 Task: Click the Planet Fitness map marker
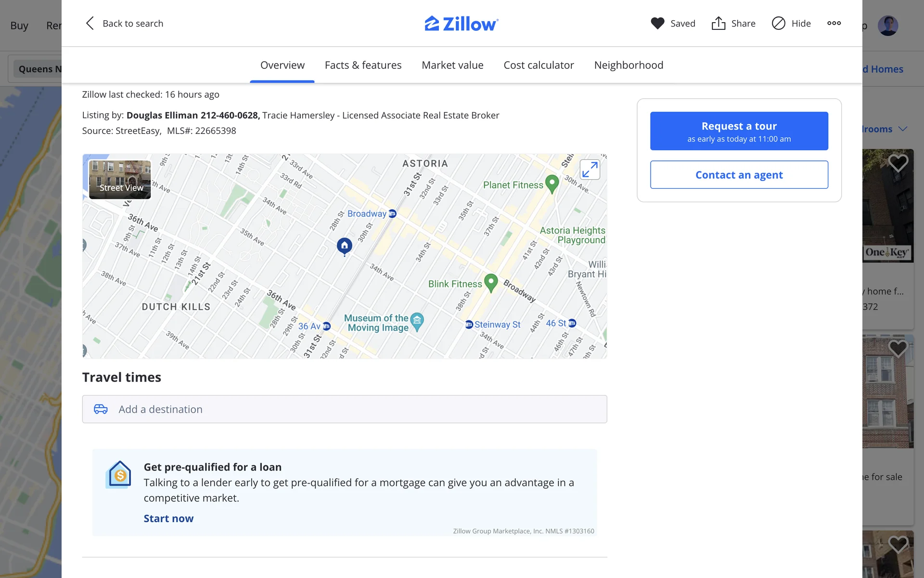point(552,184)
